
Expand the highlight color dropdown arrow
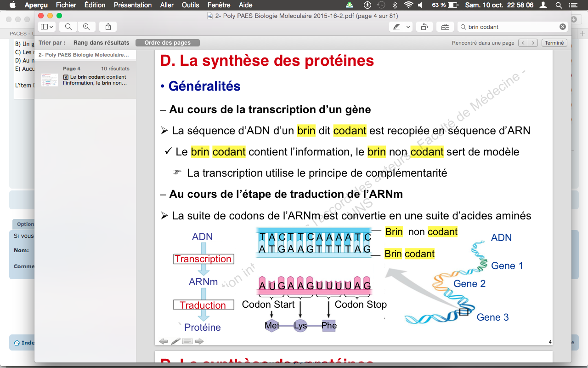(408, 27)
